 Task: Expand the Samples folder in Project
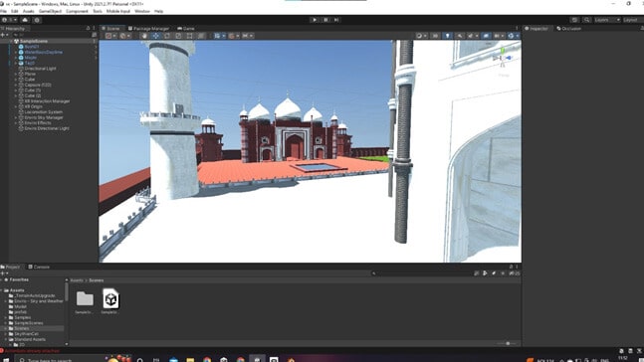6,317
